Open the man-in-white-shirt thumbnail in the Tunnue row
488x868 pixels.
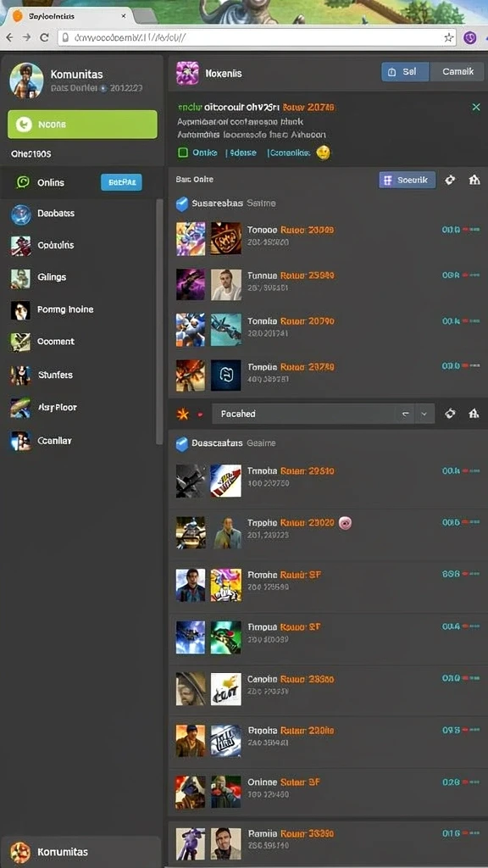(225, 285)
